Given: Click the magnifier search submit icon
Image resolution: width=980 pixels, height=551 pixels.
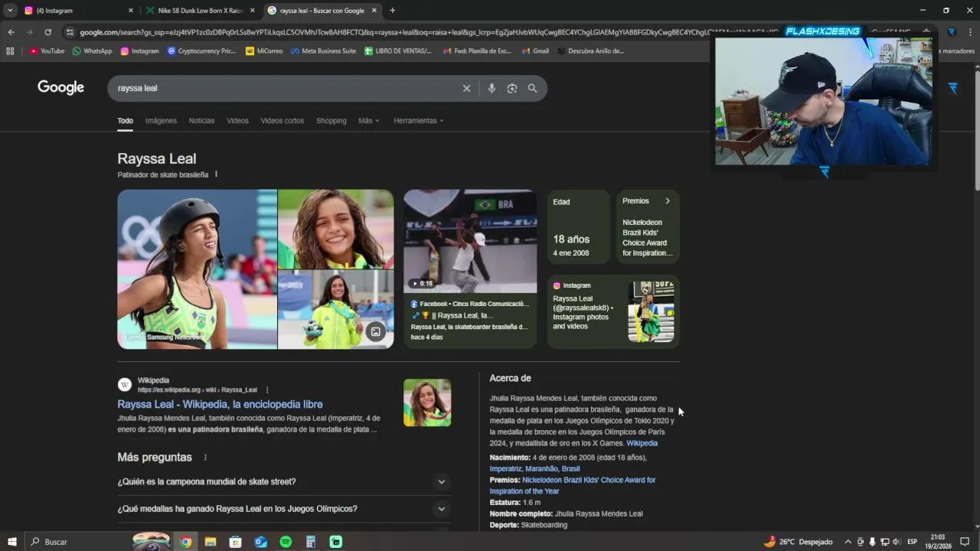Looking at the screenshot, I should click(532, 88).
